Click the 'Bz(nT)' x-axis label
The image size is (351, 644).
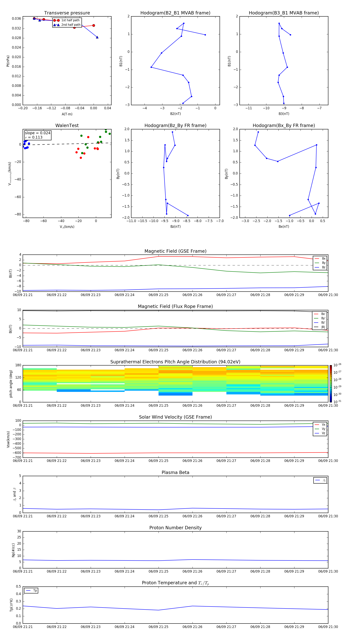click(175, 227)
